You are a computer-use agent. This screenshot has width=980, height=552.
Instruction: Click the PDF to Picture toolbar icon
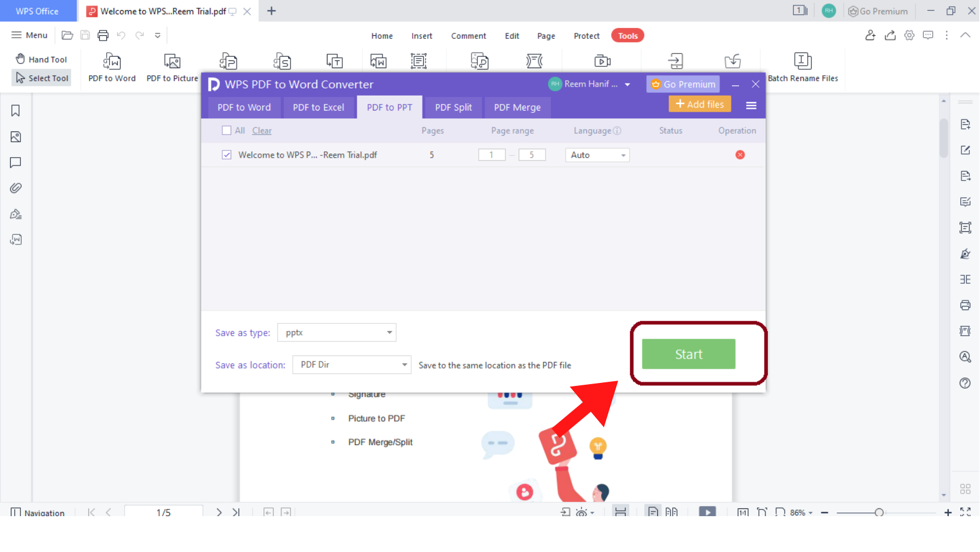pyautogui.click(x=172, y=67)
